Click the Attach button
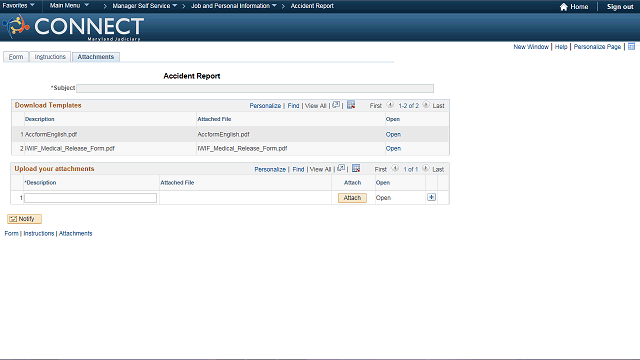640x360 pixels. 352,198
